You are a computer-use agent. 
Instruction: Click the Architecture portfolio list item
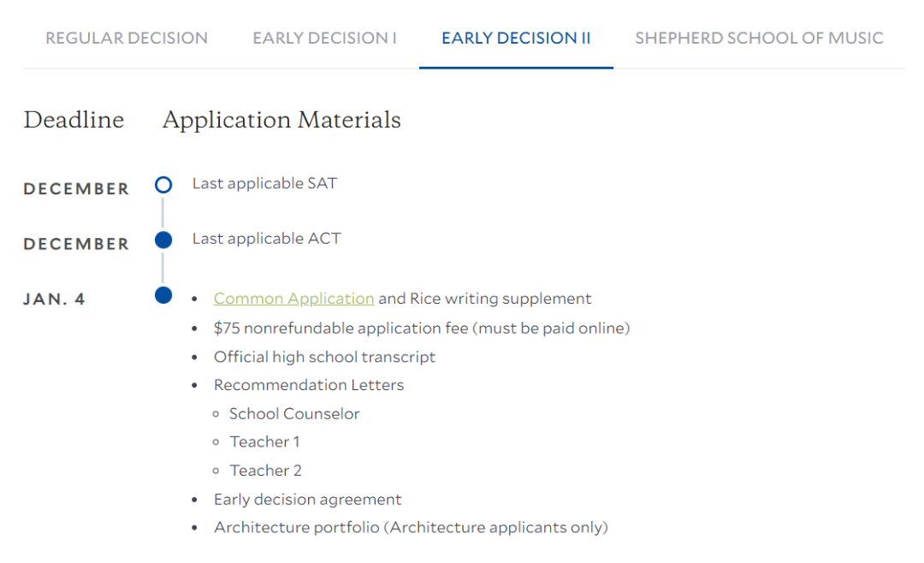[411, 527]
